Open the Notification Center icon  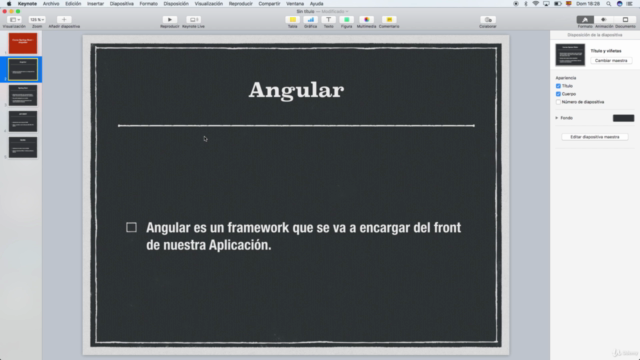click(x=630, y=4)
